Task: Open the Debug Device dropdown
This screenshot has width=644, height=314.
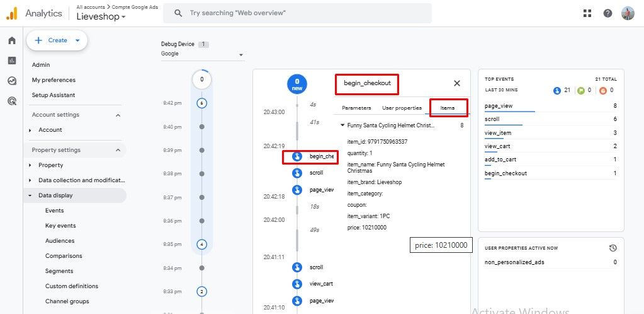Action: [x=201, y=54]
